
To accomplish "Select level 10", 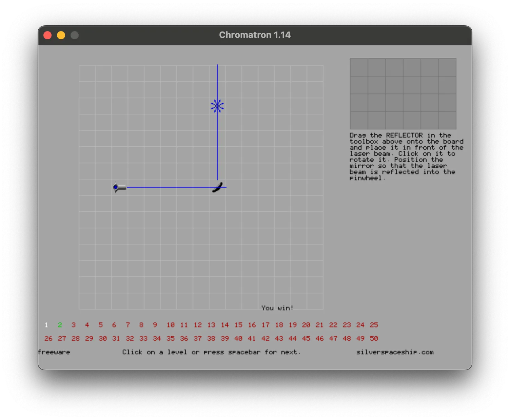I will click(x=171, y=325).
